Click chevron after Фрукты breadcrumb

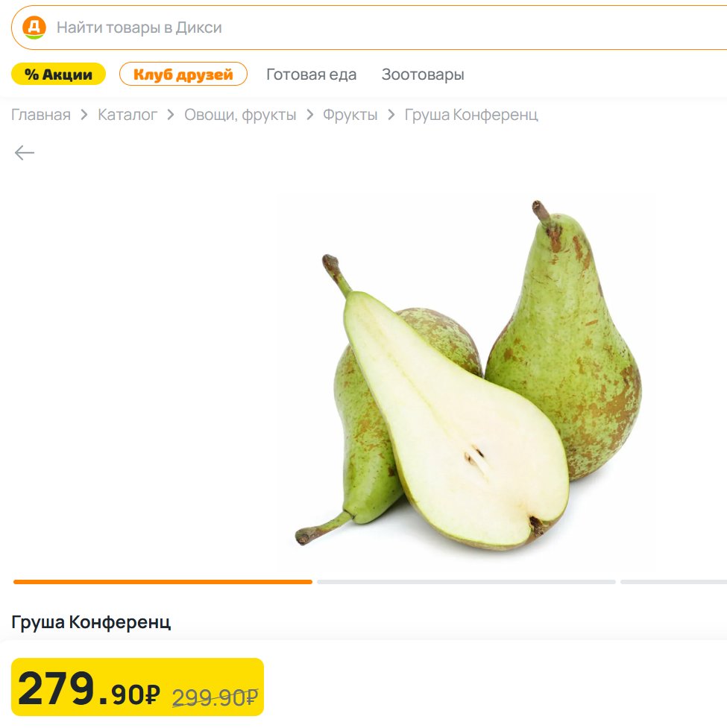tap(391, 115)
